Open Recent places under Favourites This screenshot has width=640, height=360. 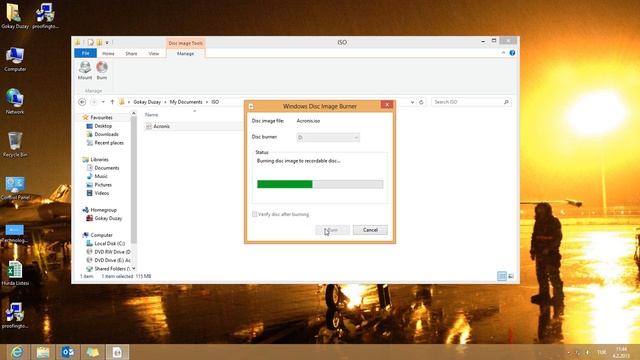(x=109, y=143)
